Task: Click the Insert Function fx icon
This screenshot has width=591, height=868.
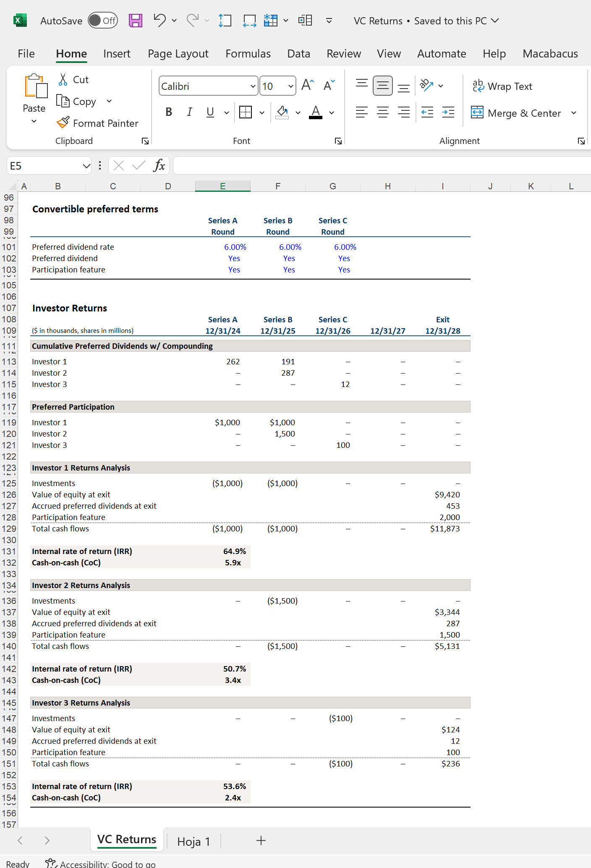Action: [159, 166]
